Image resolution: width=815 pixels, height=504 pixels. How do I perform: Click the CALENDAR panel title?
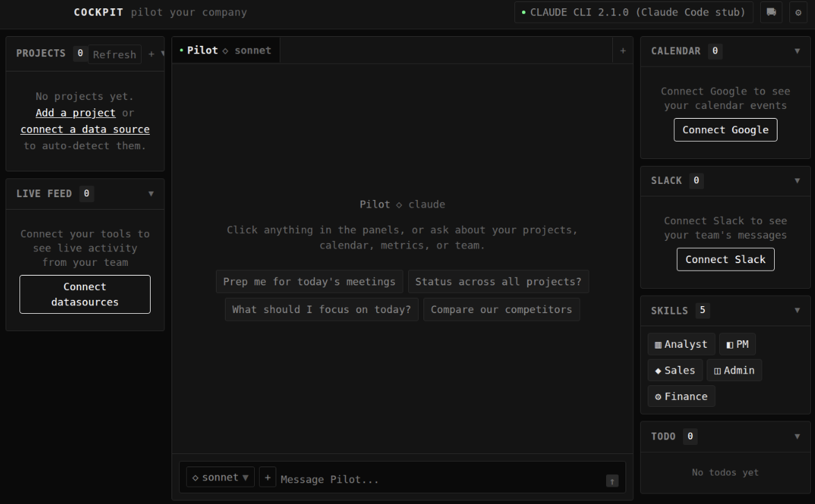[x=675, y=51]
